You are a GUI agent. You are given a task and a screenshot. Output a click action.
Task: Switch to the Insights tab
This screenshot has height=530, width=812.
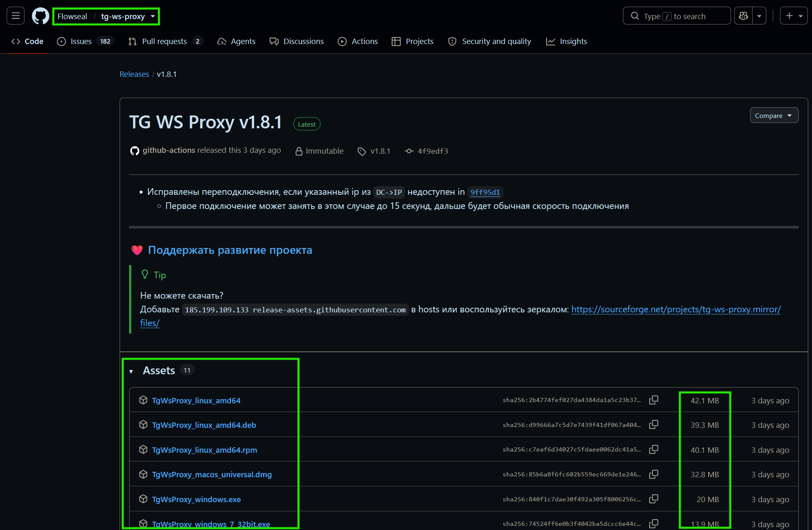(x=567, y=41)
